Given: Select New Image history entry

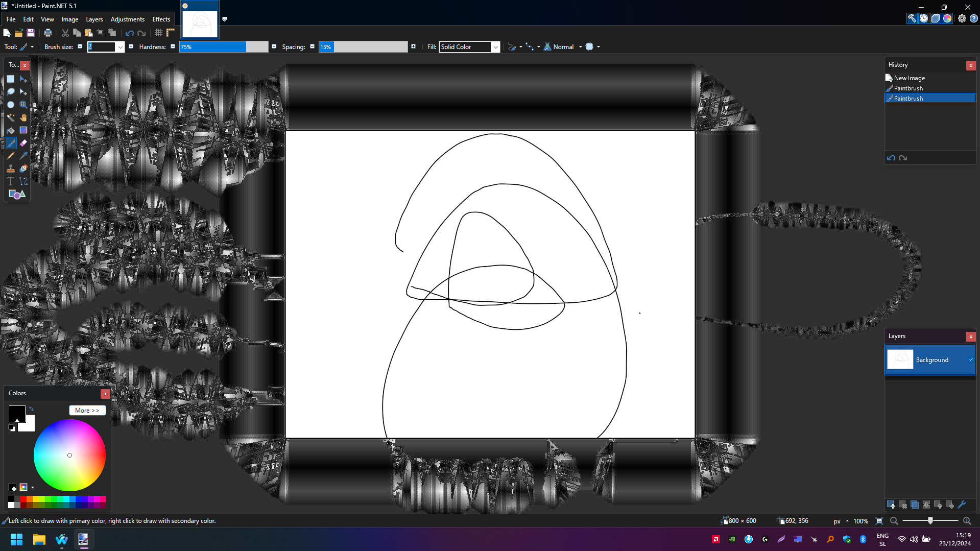Looking at the screenshot, I should [930, 78].
